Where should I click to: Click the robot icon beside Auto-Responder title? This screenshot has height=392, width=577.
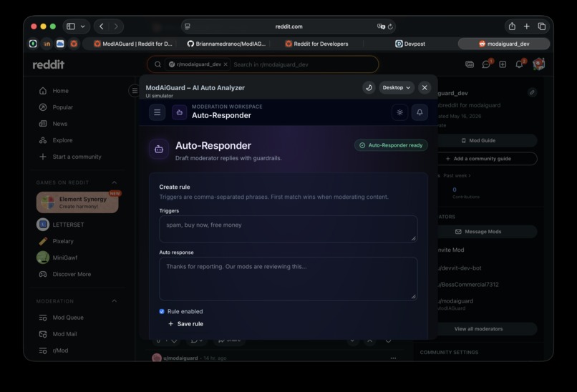[159, 149]
